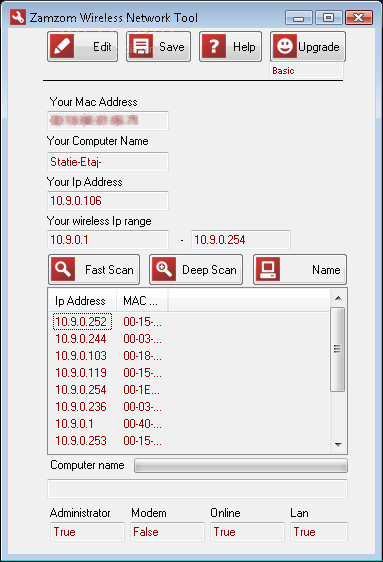Save results using the Save label
This screenshot has width=383, height=562.
pyautogui.click(x=172, y=47)
